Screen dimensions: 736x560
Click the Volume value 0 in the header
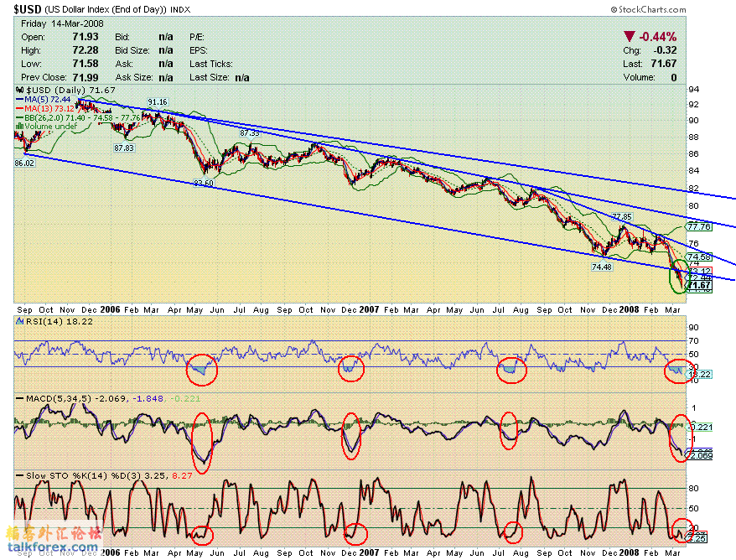coord(674,77)
